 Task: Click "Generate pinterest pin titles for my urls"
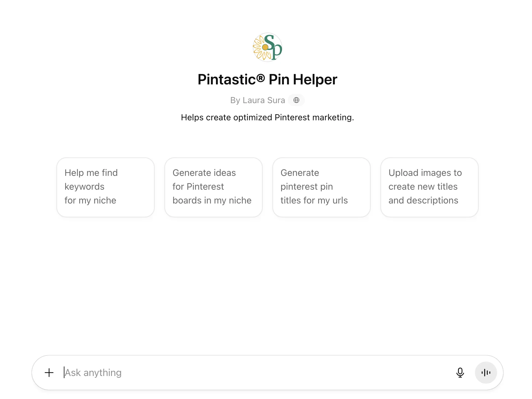pos(321,187)
